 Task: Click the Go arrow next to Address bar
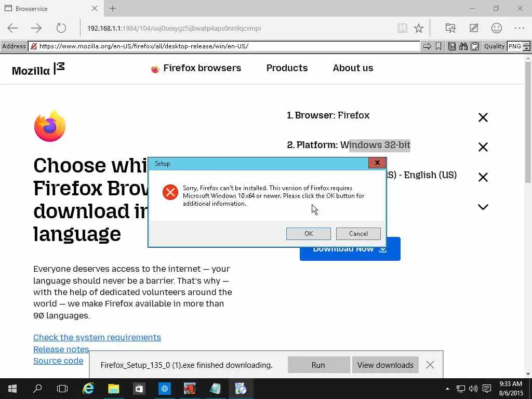[427, 46]
